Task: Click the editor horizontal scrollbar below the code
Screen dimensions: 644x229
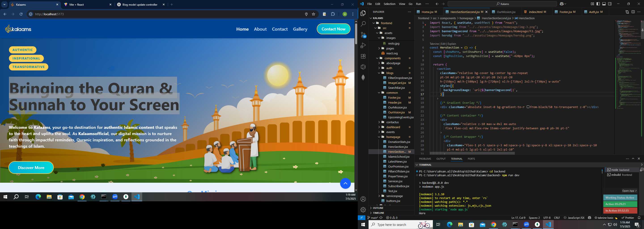Action: [x=472, y=153]
